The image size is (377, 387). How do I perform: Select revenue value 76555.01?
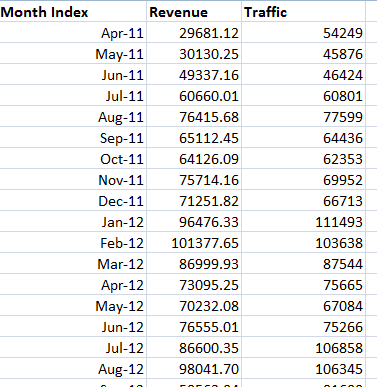pyautogui.click(x=194, y=327)
